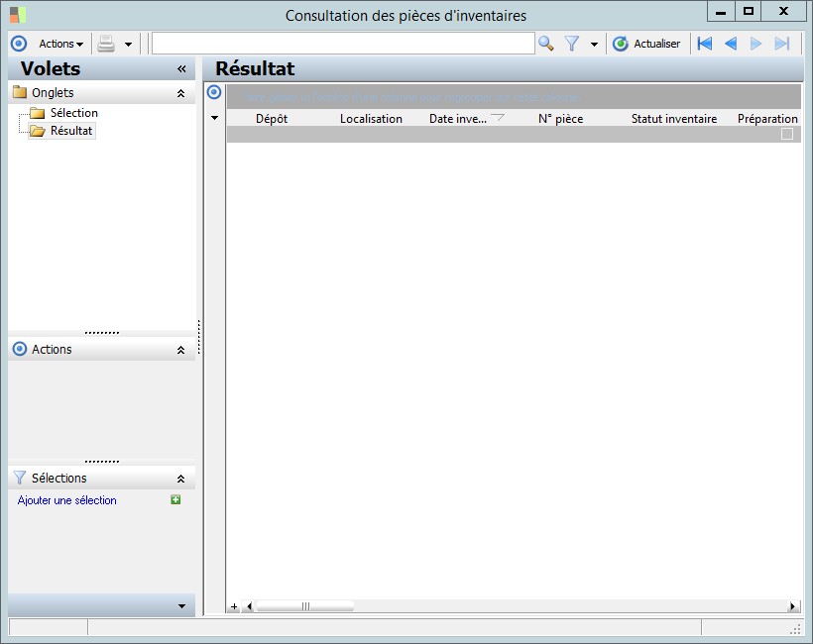Click the Sélections funnel icon
Screen dimensions: 813x644
(x=20, y=478)
